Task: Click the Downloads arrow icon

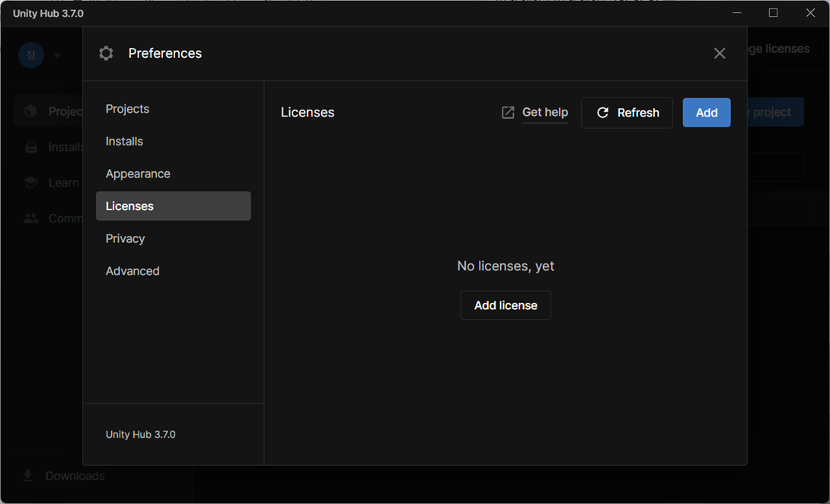Action: pos(27,476)
